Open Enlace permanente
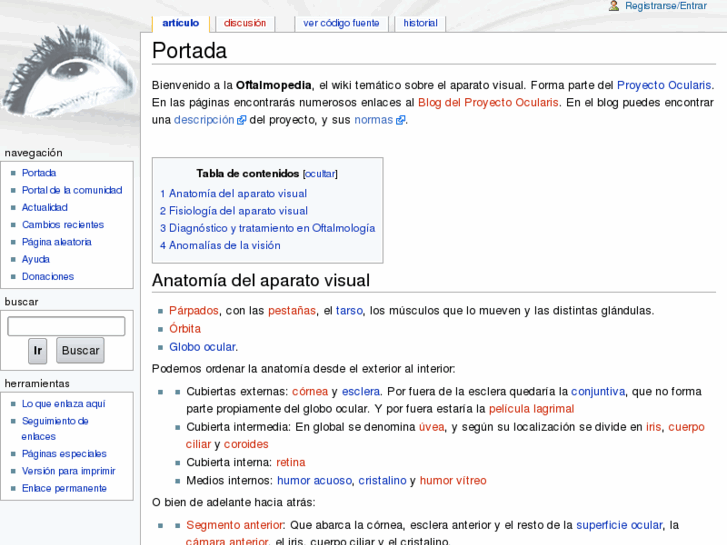727x545 pixels. click(64, 488)
